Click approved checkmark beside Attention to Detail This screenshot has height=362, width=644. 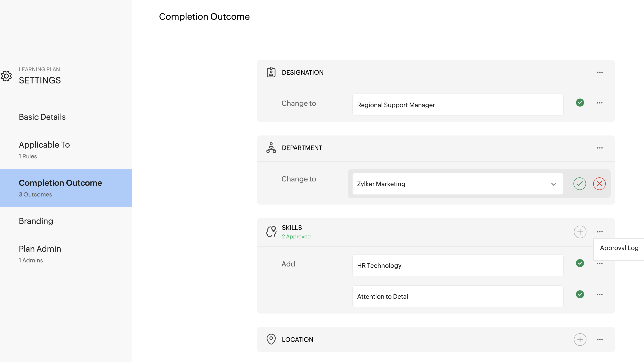[580, 294]
